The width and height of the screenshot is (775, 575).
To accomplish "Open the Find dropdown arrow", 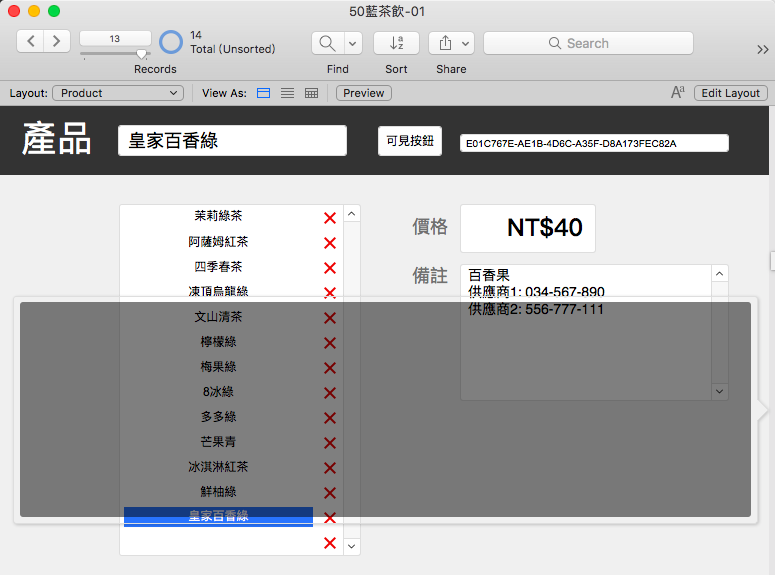I will 353,43.
